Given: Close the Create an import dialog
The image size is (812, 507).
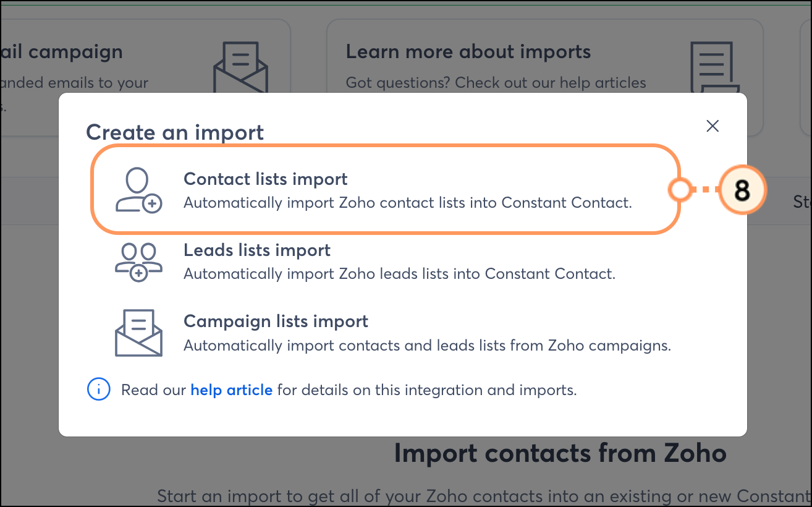Looking at the screenshot, I should click(x=713, y=126).
